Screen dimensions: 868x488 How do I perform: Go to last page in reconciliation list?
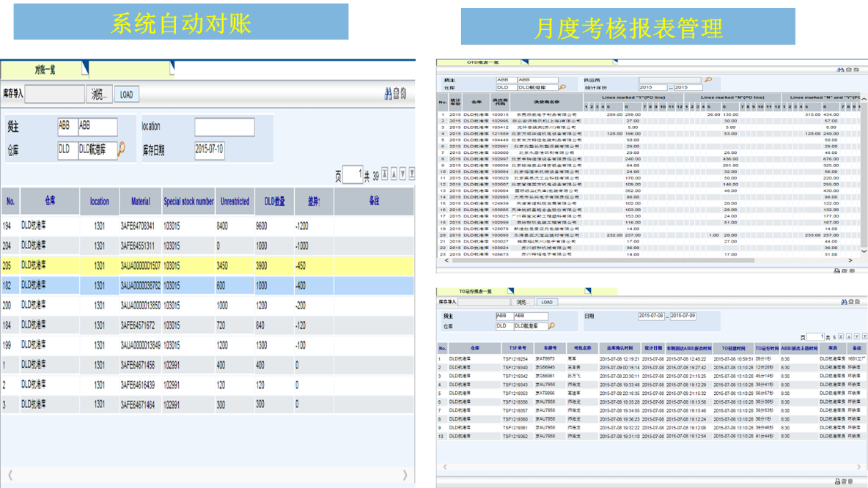(x=411, y=174)
